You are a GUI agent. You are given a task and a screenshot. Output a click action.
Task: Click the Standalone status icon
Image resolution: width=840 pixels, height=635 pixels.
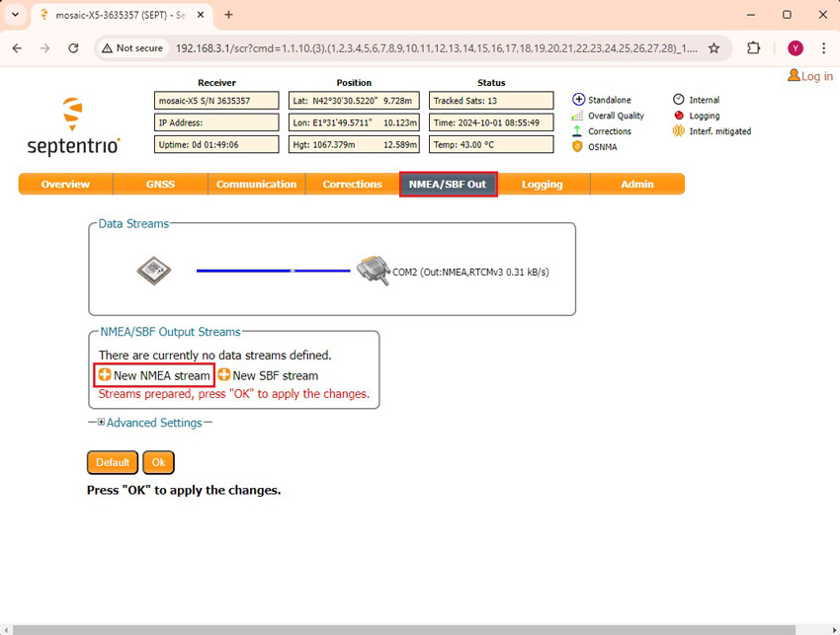(x=579, y=100)
